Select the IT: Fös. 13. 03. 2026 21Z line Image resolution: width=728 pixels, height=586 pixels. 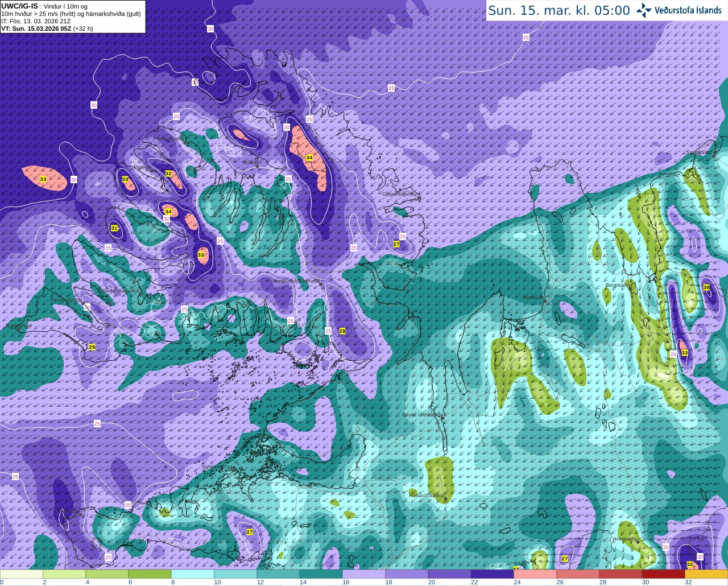point(36,21)
